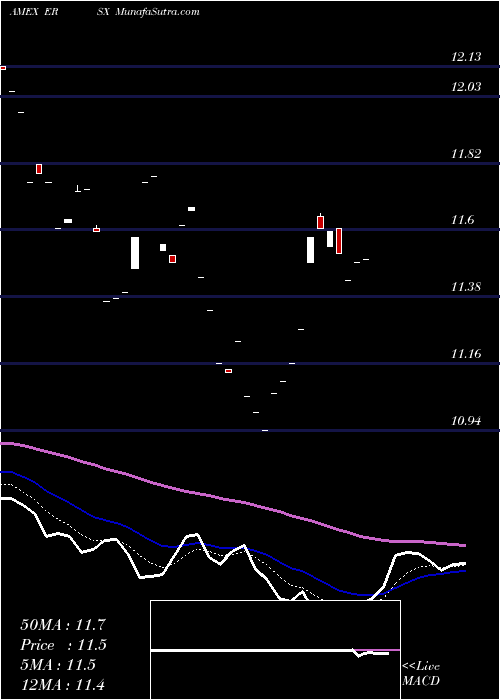The image size is (500, 700).
Task: Click the 11.82 price level label
Action: (x=467, y=154)
